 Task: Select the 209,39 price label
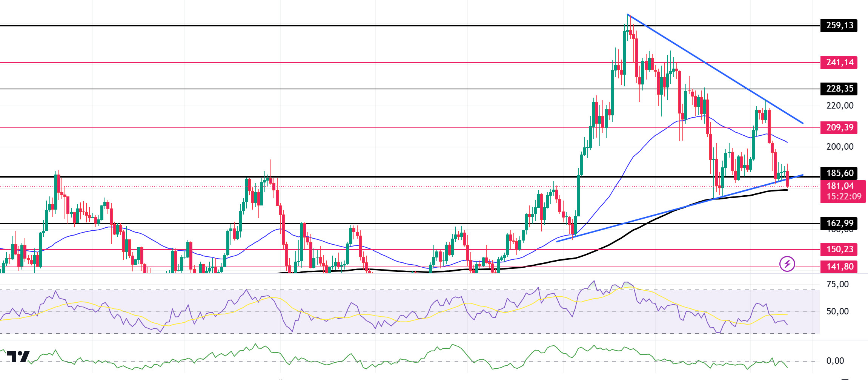[x=839, y=128]
